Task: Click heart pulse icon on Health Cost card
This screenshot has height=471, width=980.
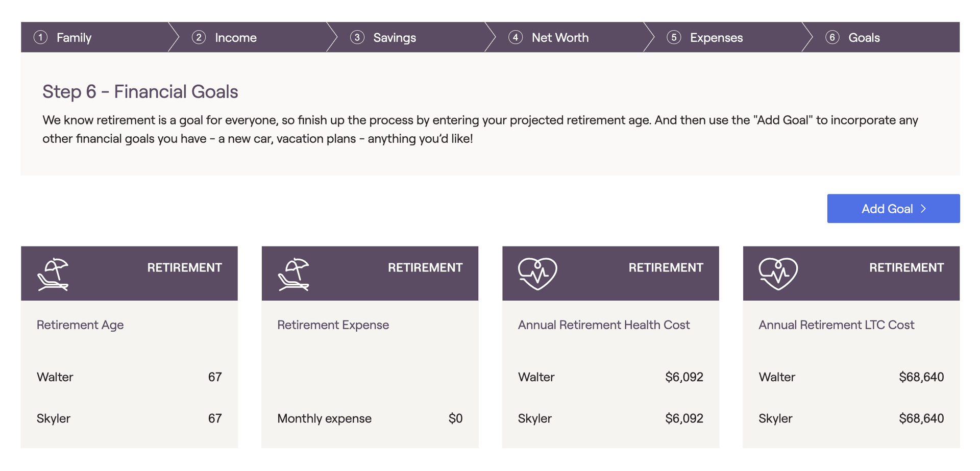Action: click(537, 274)
